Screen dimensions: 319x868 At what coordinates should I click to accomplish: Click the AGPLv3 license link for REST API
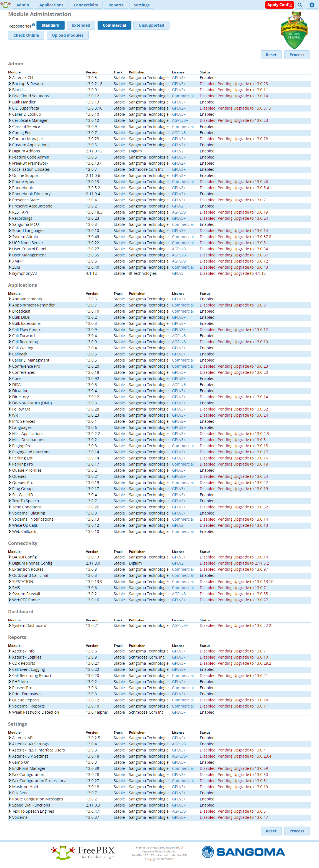(179, 212)
